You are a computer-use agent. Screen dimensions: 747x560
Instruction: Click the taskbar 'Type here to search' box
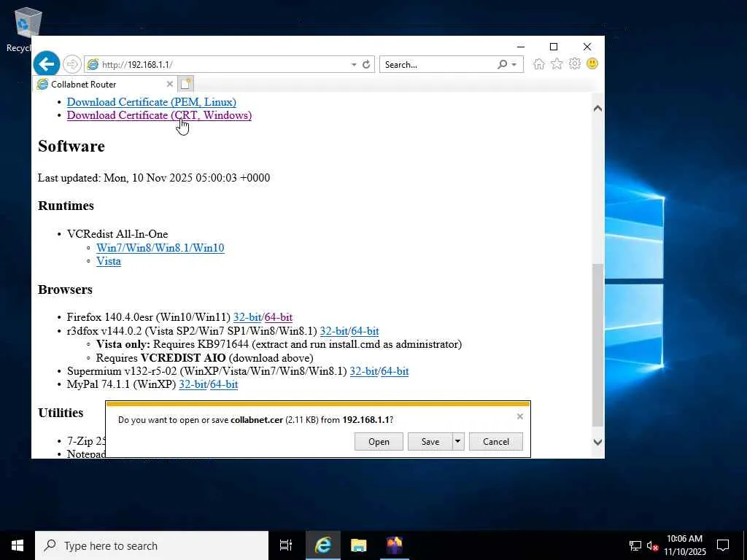tap(152, 545)
